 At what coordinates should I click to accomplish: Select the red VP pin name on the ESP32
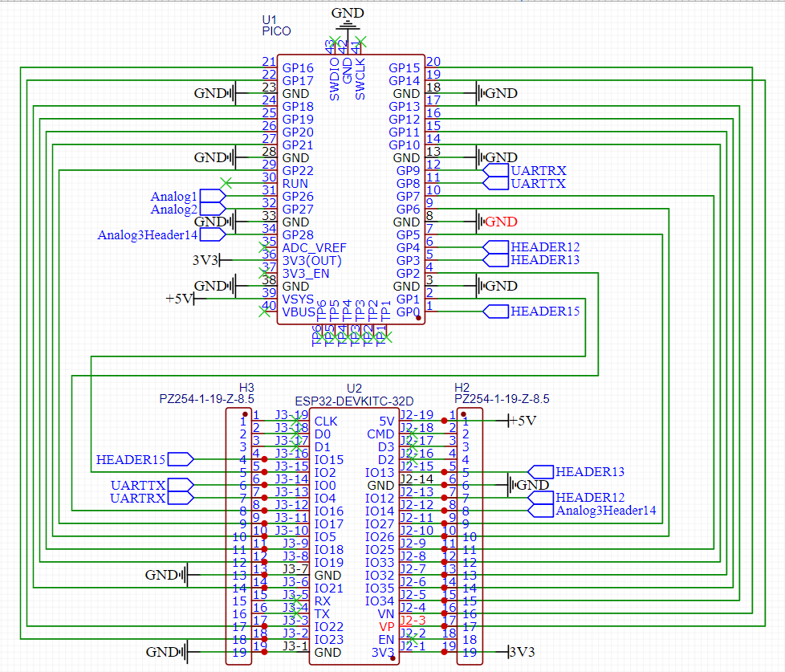pos(387,627)
